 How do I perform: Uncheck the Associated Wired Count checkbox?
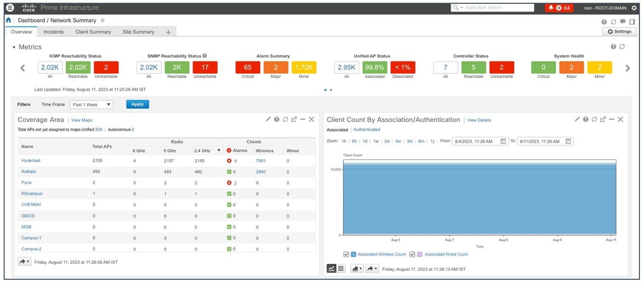pos(412,255)
